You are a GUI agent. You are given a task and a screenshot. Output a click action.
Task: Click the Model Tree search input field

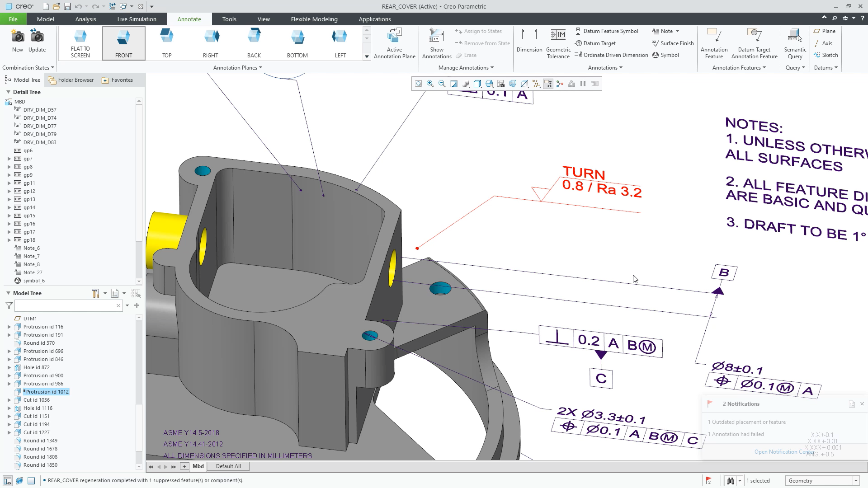69,306
